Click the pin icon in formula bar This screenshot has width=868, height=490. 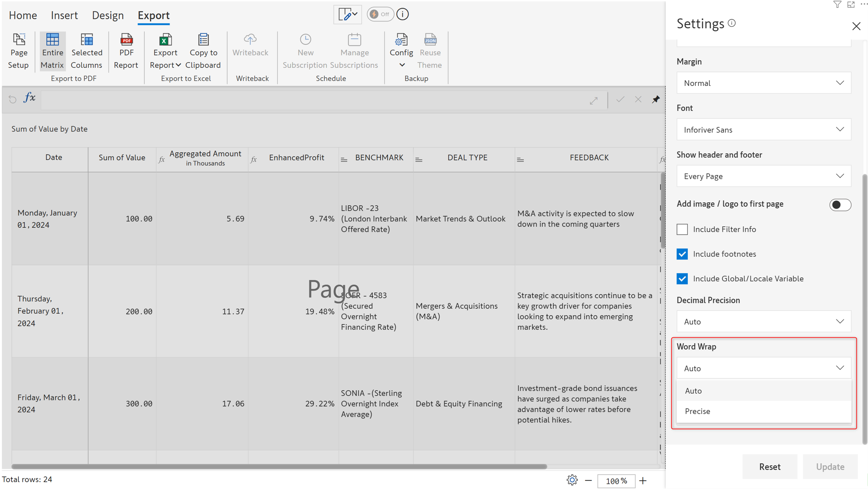pyautogui.click(x=656, y=99)
